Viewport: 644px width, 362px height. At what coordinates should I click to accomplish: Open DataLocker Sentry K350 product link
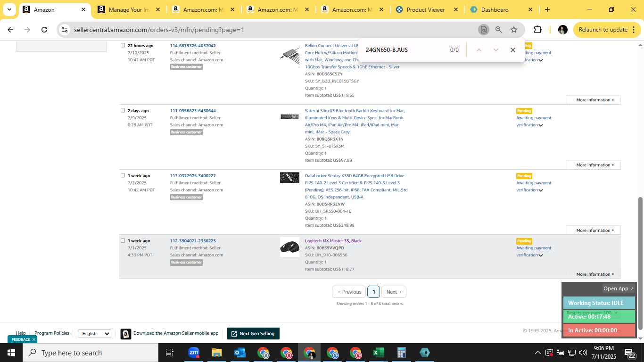(356, 186)
